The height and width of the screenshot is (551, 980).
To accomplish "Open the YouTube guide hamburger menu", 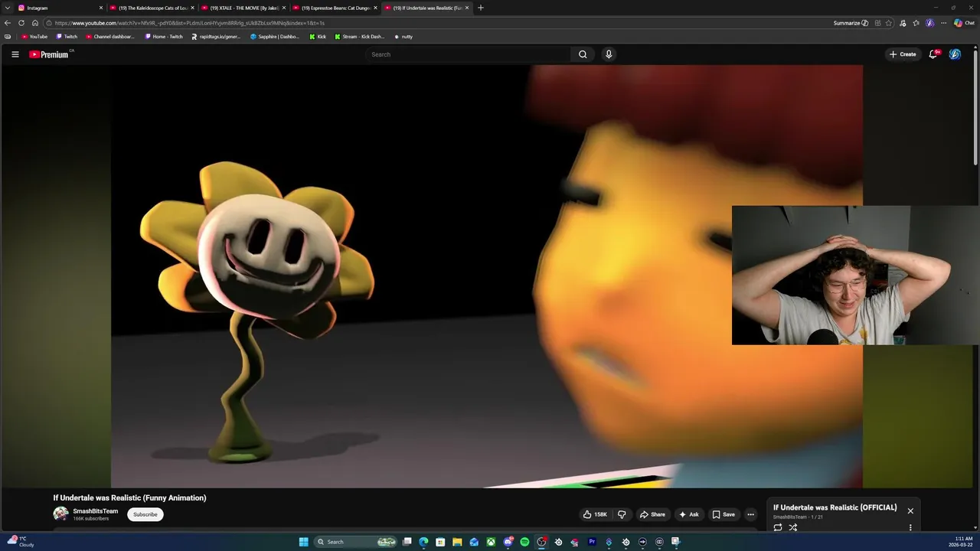I will coord(15,54).
